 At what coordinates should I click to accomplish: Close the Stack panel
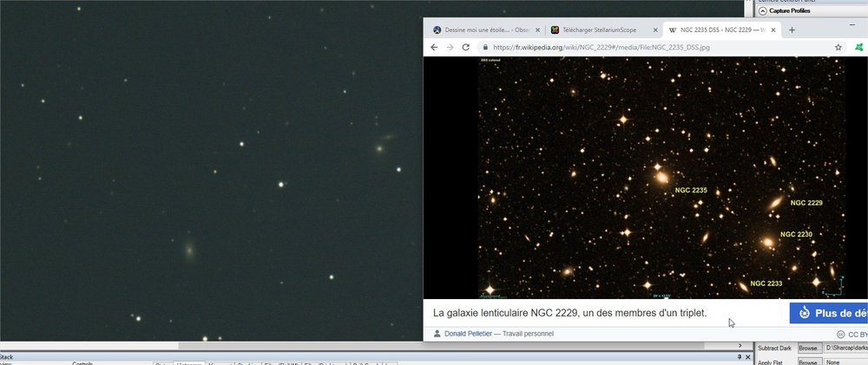point(748,357)
